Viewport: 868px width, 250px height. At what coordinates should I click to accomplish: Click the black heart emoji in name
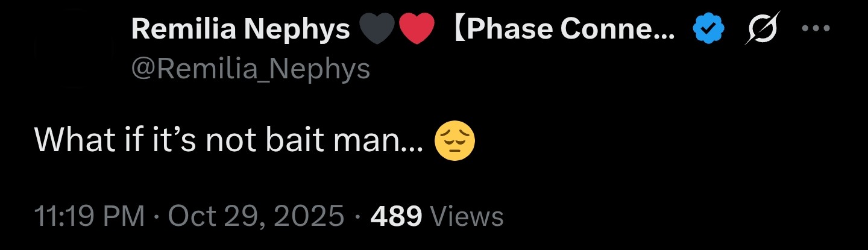[x=377, y=30]
